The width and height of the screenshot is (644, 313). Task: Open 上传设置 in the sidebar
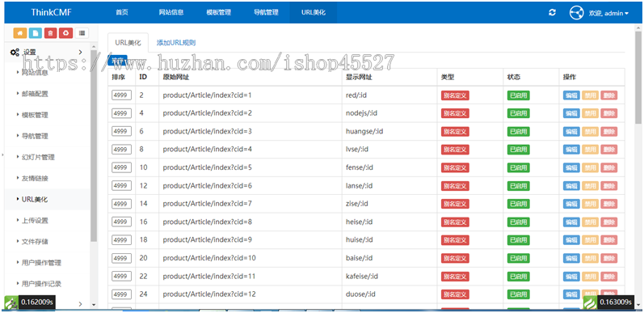point(35,221)
